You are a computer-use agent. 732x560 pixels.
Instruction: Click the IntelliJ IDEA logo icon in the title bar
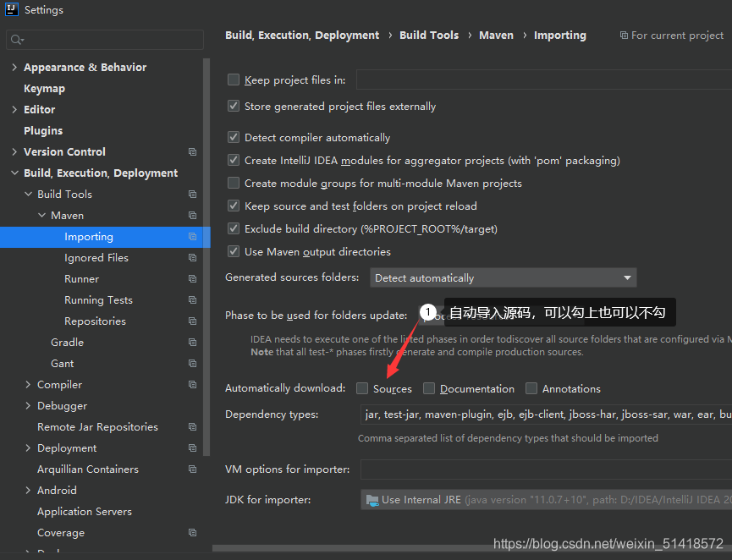[11, 9]
